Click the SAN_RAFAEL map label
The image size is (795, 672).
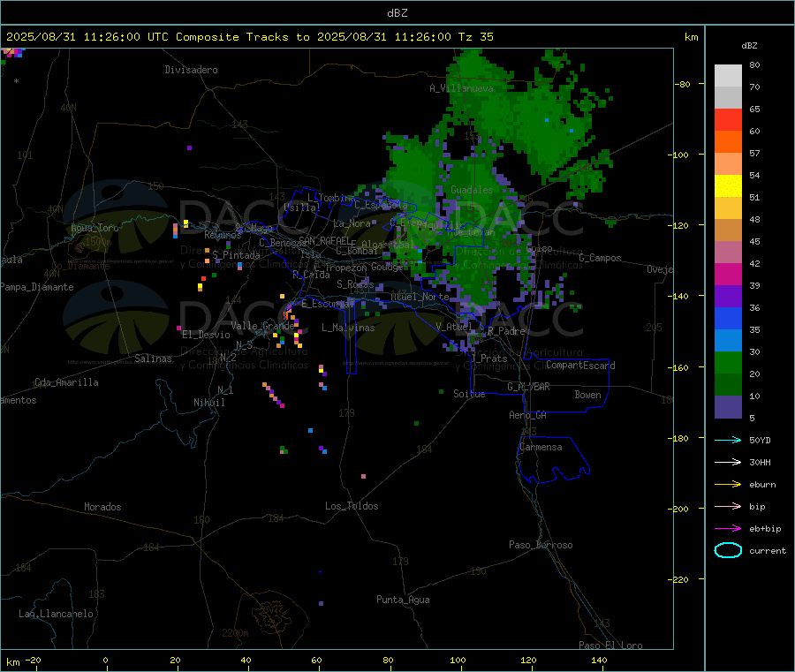(323, 240)
